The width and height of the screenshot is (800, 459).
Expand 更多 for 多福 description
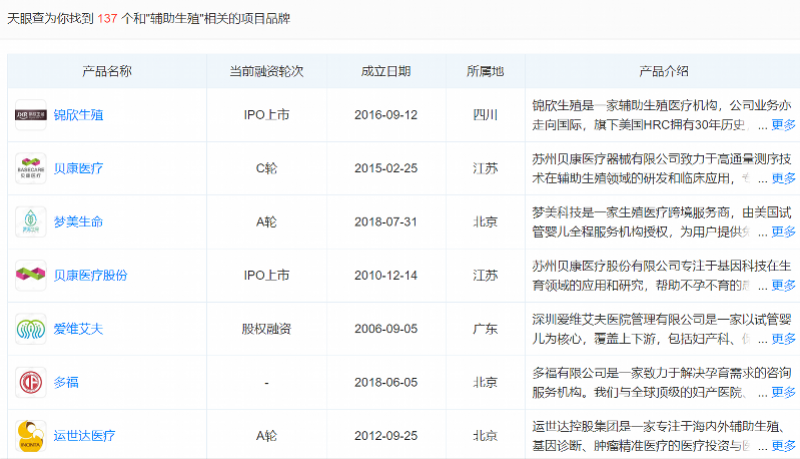coord(783,392)
